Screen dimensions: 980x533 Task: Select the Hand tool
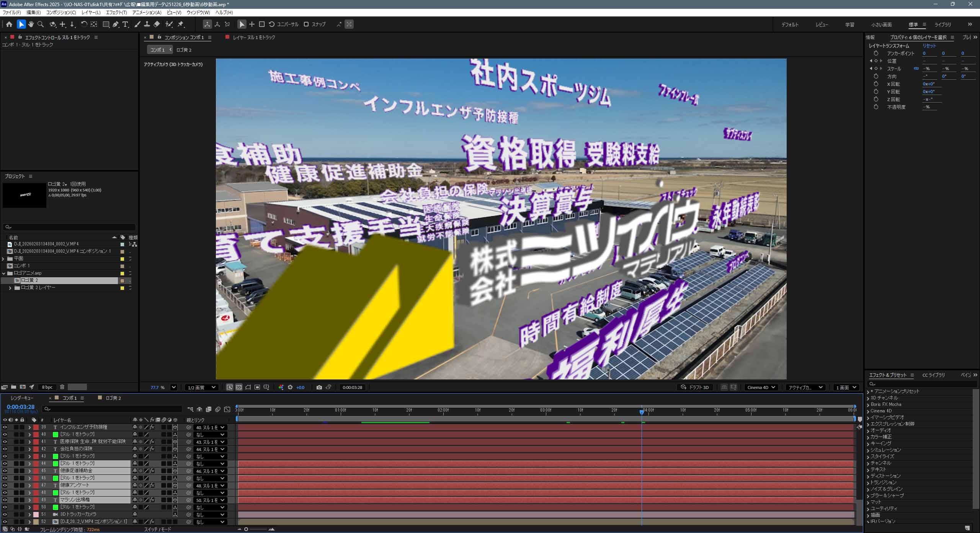(x=31, y=24)
